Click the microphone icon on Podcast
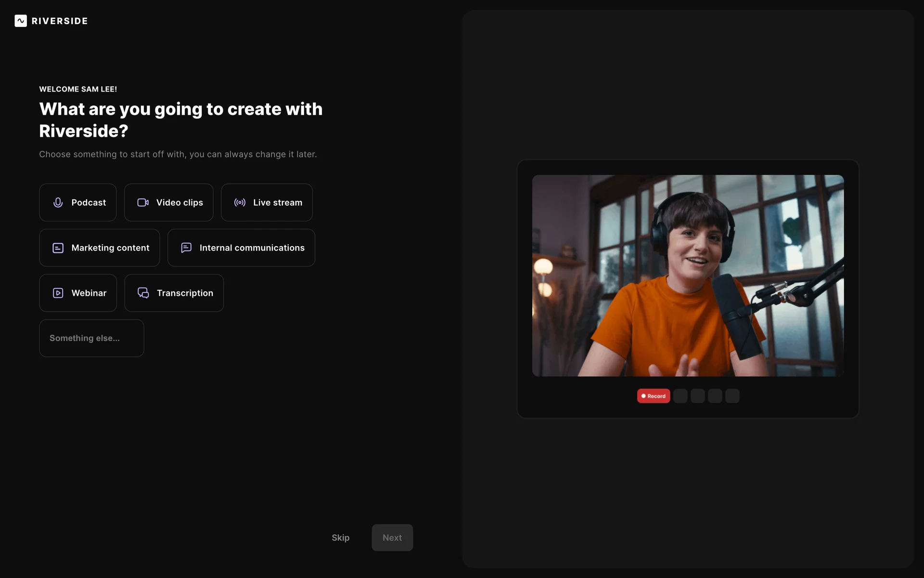This screenshot has width=924, height=578. pos(58,203)
